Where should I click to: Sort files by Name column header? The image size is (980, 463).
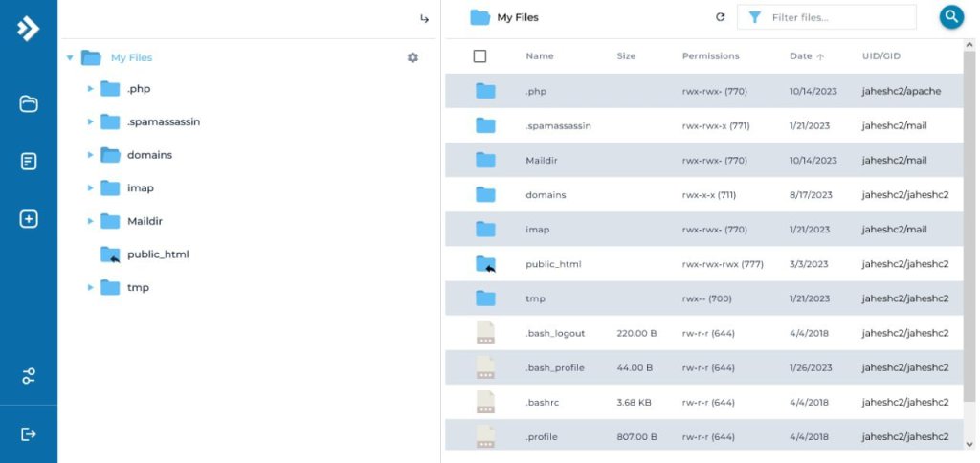pyautogui.click(x=540, y=56)
